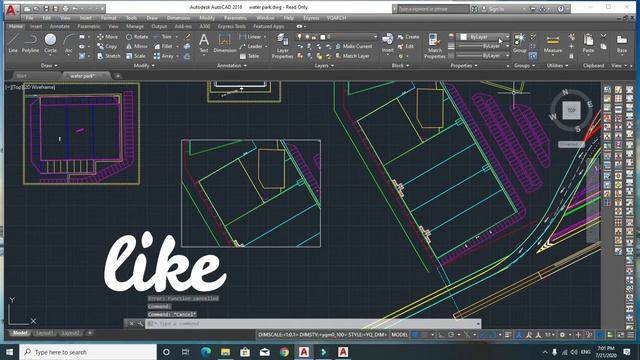Switch to the Layout1 tab
Screen dimensions: 640x360
point(43,333)
